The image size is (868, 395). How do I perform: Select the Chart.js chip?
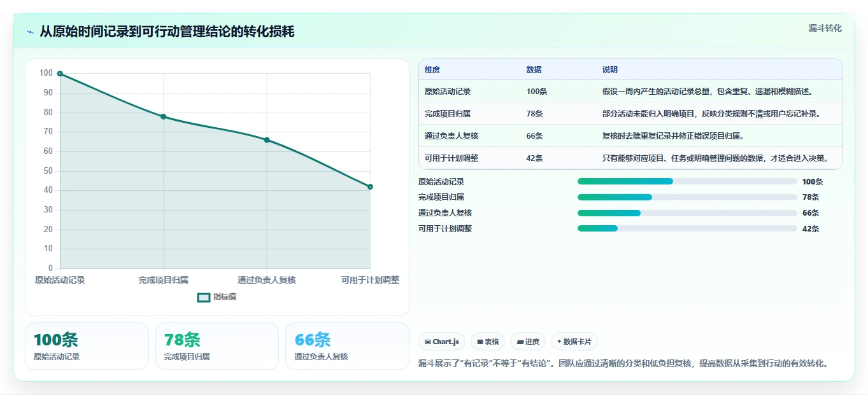coord(442,342)
